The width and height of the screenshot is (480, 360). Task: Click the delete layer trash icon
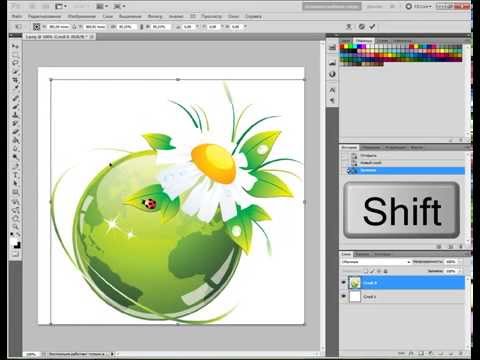(461, 353)
